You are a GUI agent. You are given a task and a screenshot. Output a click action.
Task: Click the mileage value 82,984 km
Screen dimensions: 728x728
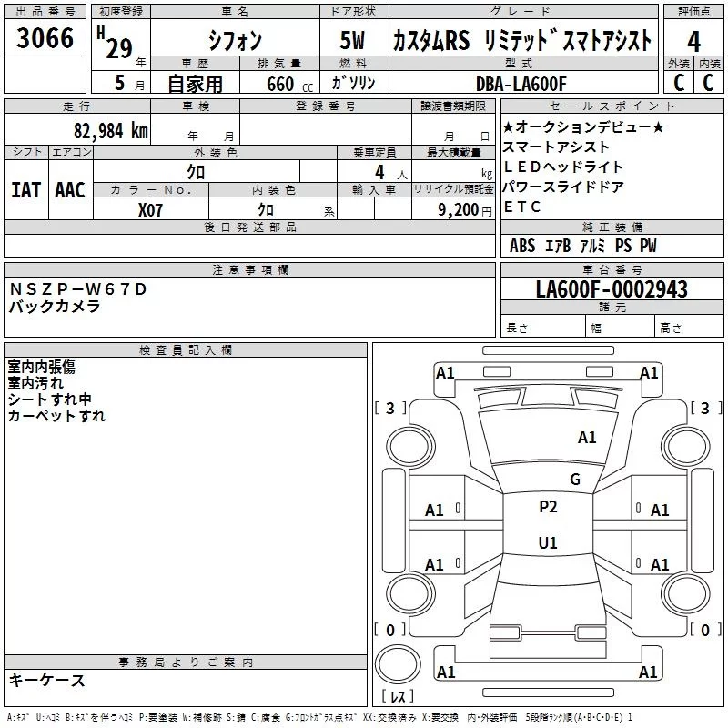110,131
